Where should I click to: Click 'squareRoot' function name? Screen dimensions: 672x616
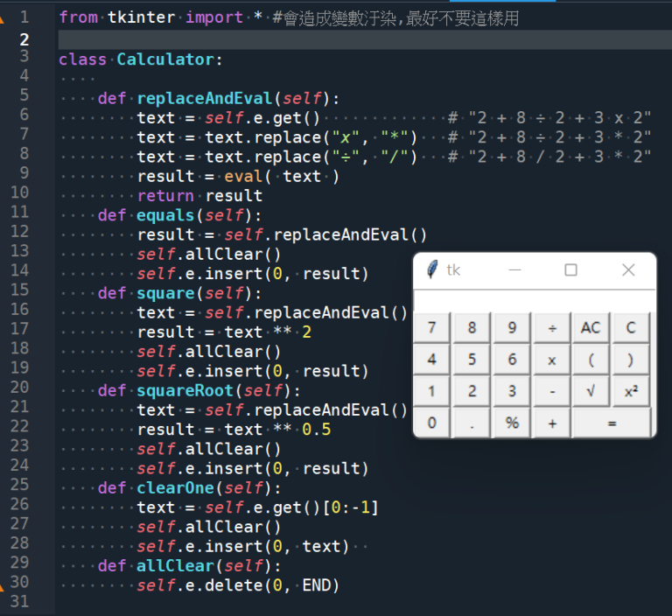coord(185,390)
